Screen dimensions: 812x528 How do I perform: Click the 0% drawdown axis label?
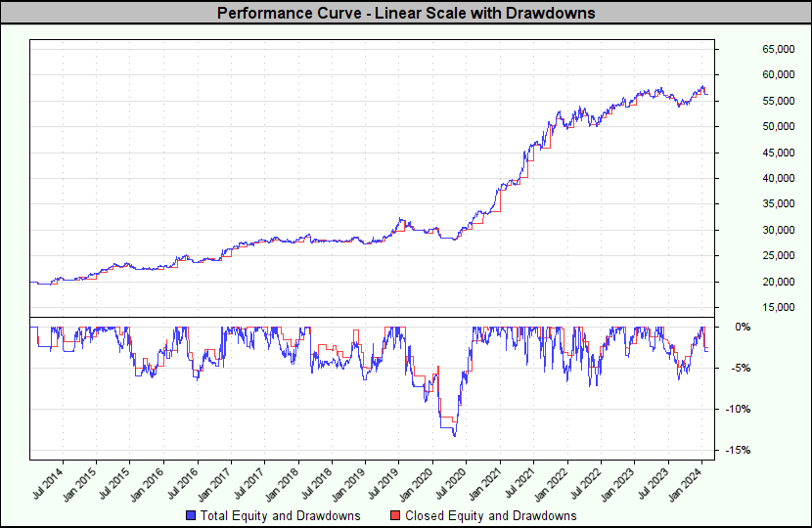point(743,328)
